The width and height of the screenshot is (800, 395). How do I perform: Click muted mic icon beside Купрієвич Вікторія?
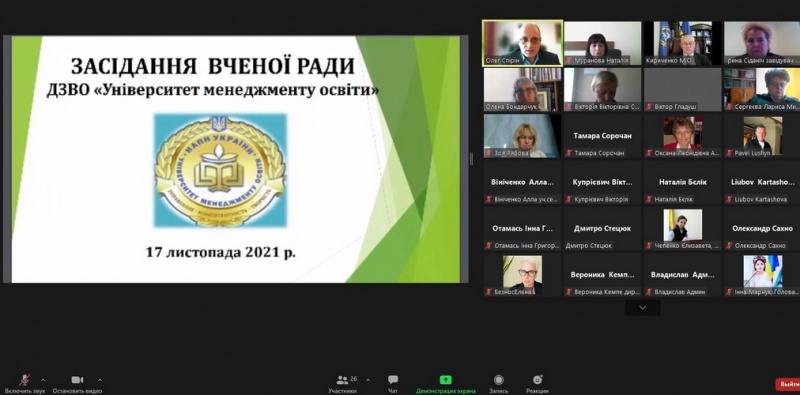(x=569, y=200)
